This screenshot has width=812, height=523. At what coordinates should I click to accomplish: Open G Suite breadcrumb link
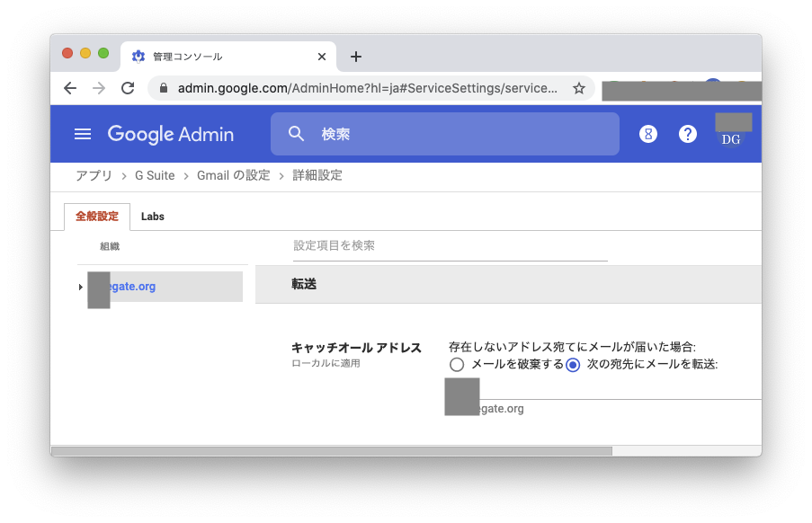coord(155,175)
